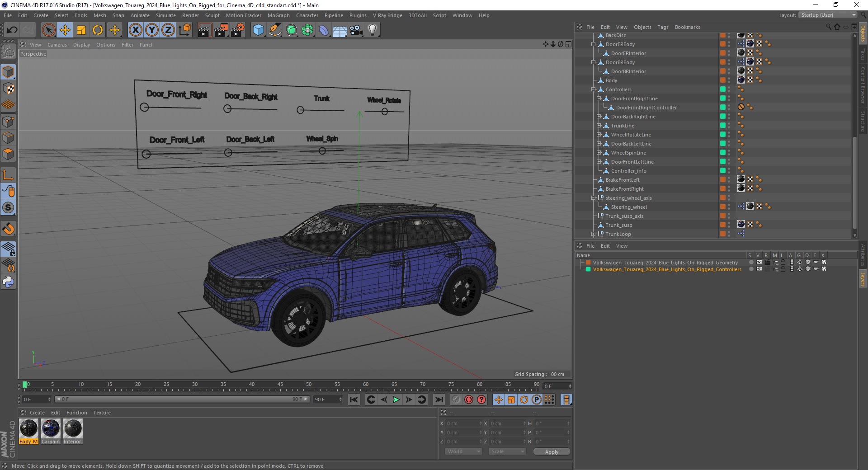
Task: Toggle View eye for Controllers layer
Action: point(759,269)
